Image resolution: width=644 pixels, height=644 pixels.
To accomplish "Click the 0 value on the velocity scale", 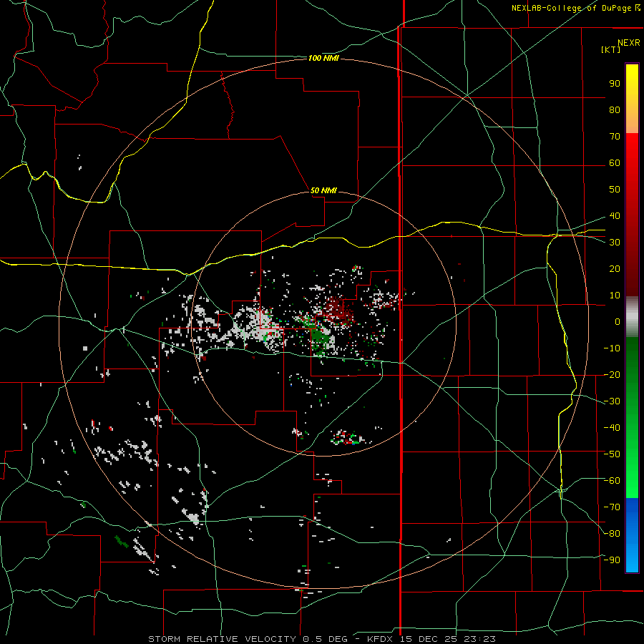I will pos(618,322).
